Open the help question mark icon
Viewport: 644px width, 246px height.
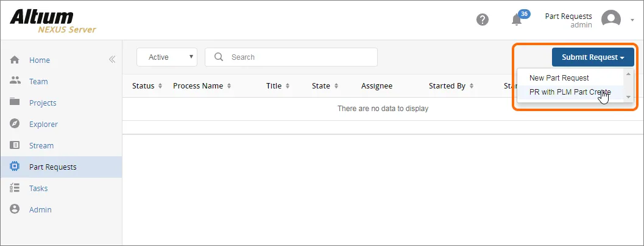(482, 20)
